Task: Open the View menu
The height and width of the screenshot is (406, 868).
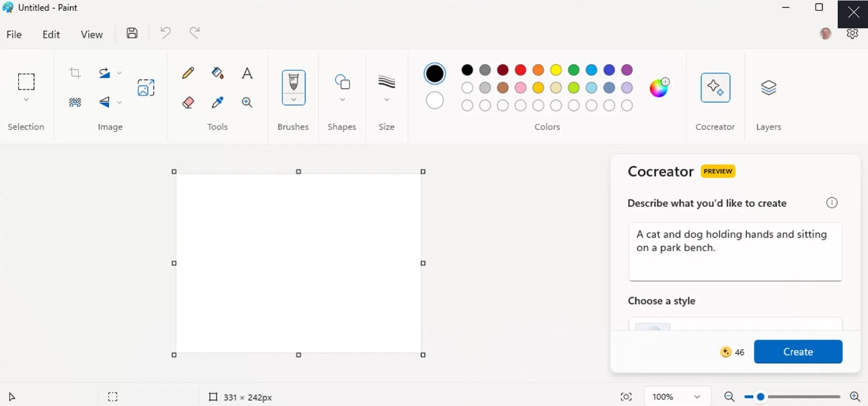Action: (92, 34)
